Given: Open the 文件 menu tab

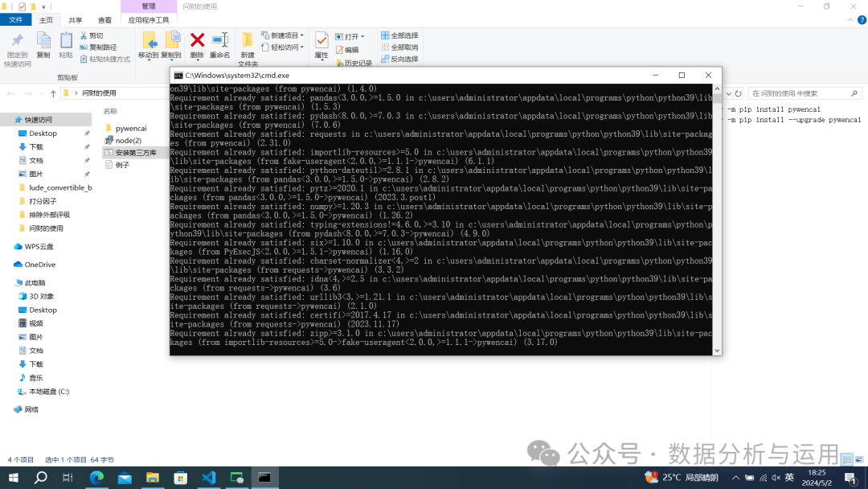Looking at the screenshot, I should [x=16, y=20].
